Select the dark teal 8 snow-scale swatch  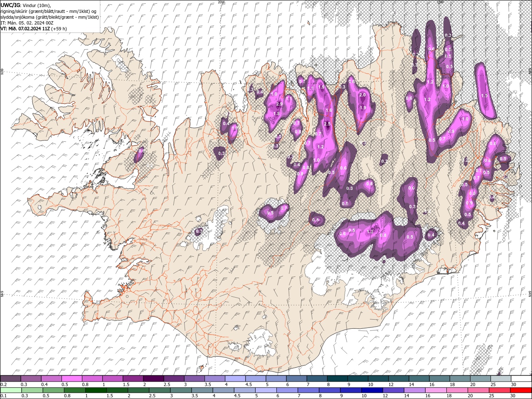coord(337,379)
